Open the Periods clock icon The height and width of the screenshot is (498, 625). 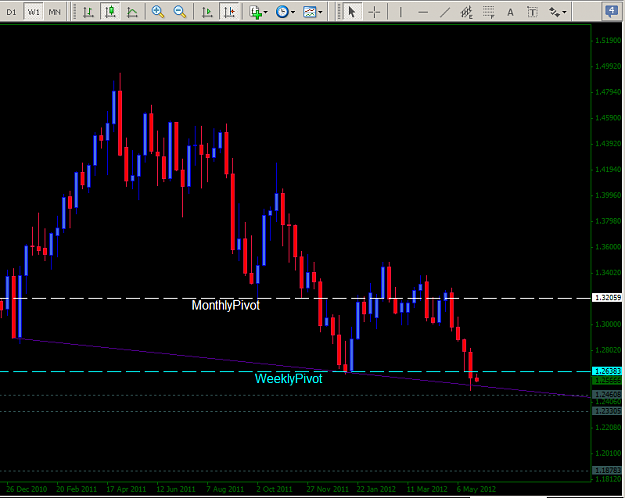282,12
